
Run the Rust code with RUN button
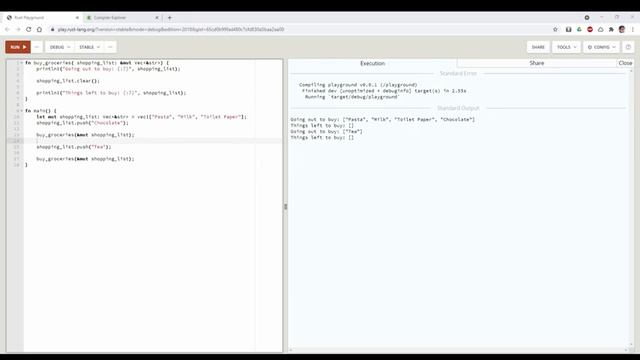(18, 47)
